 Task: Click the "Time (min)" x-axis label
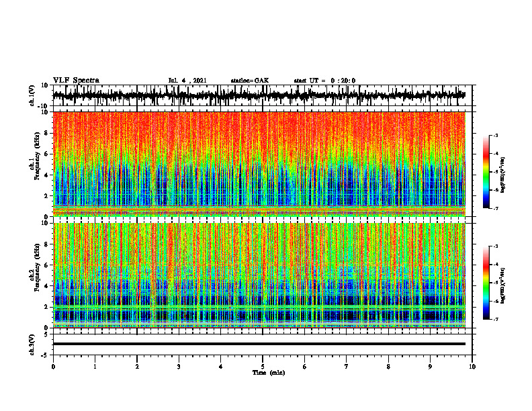click(x=269, y=373)
